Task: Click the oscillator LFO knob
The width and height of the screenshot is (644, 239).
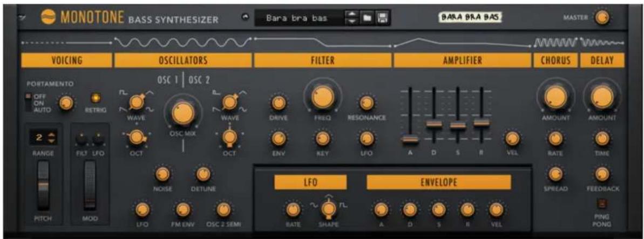Action: 141,210
